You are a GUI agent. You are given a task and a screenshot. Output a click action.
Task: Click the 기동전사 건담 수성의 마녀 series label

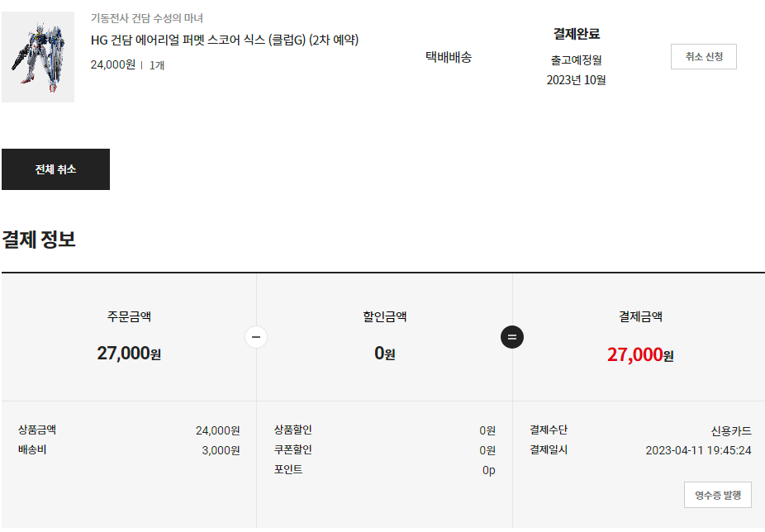tap(147, 18)
